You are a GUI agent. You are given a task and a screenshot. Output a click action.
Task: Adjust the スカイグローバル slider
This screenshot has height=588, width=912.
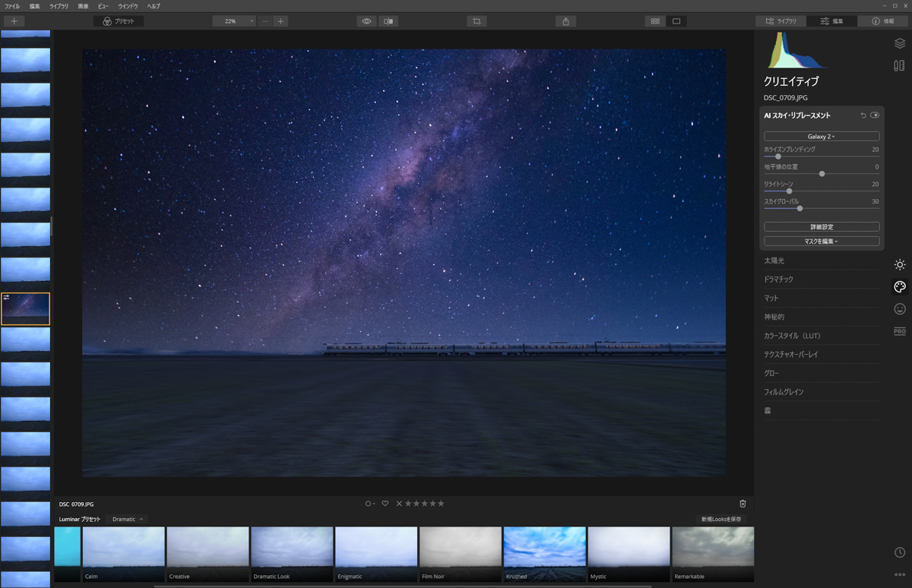[800, 208]
